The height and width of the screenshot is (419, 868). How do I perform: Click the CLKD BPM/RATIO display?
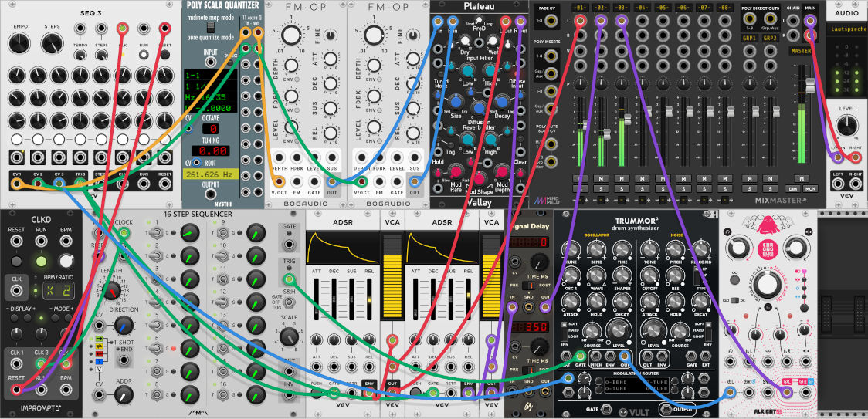click(58, 290)
